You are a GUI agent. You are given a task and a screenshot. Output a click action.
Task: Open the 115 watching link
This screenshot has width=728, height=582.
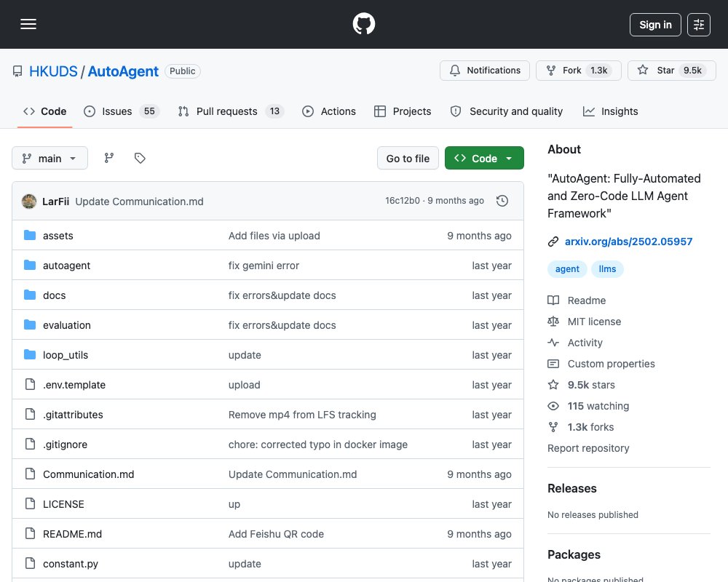click(588, 406)
